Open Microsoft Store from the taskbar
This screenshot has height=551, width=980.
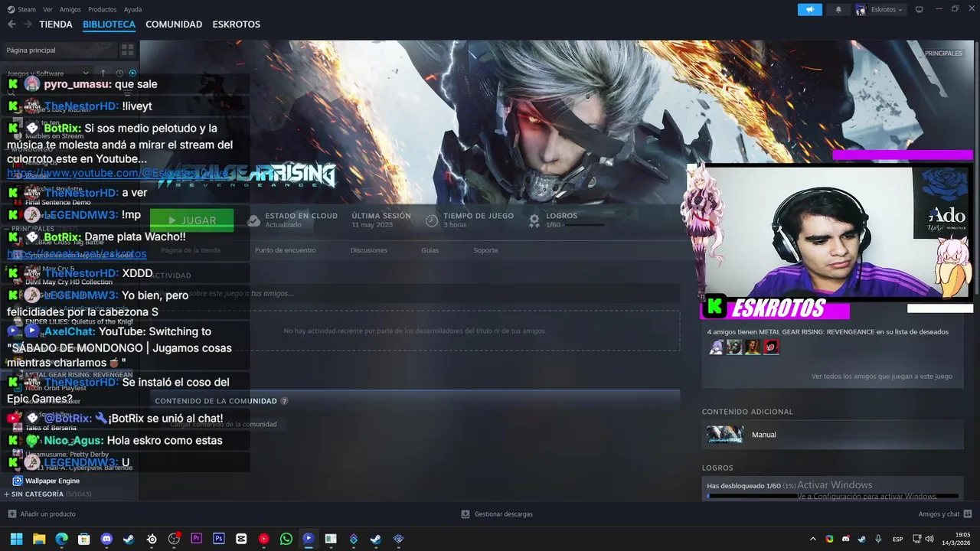coord(83,539)
